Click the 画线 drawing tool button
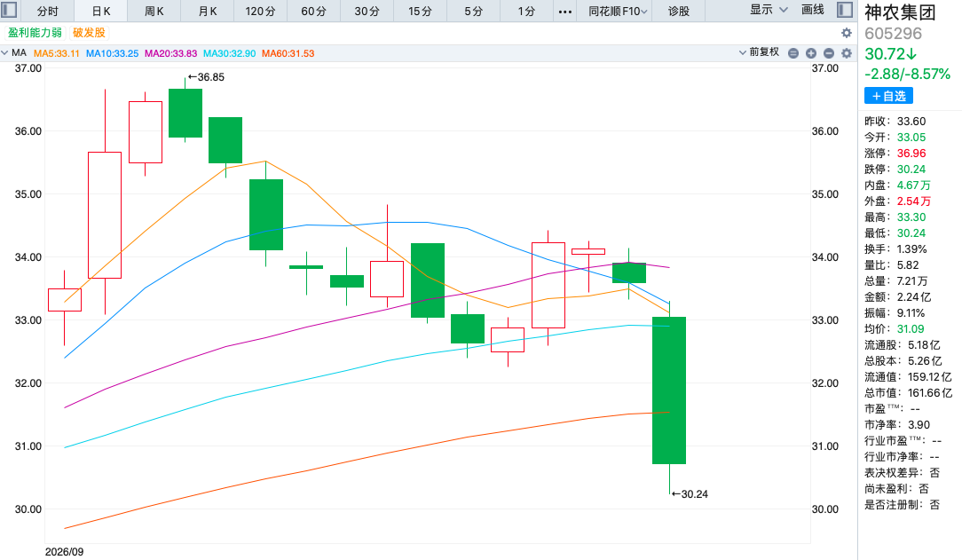 (813, 11)
